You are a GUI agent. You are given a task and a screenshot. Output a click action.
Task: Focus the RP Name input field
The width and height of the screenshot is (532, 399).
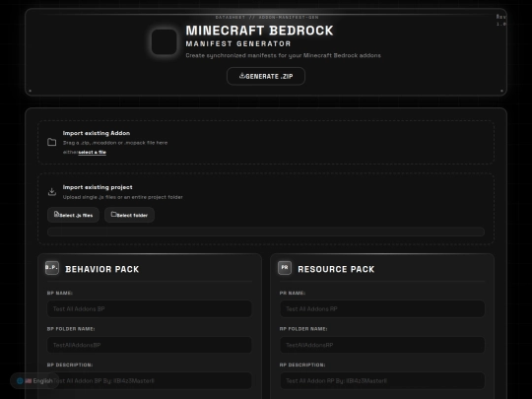pyautogui.click(x=382, y=308)
